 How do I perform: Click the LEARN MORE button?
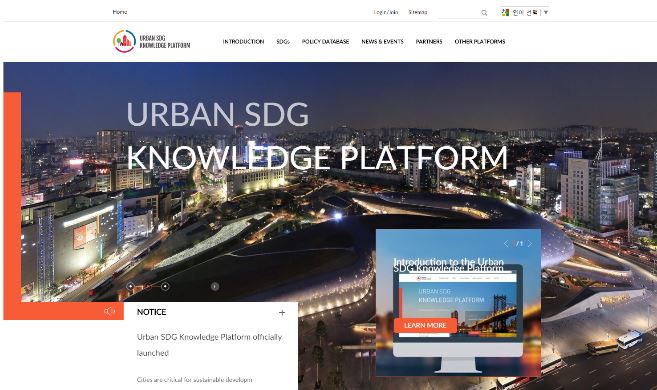click(x=425, y=325)
